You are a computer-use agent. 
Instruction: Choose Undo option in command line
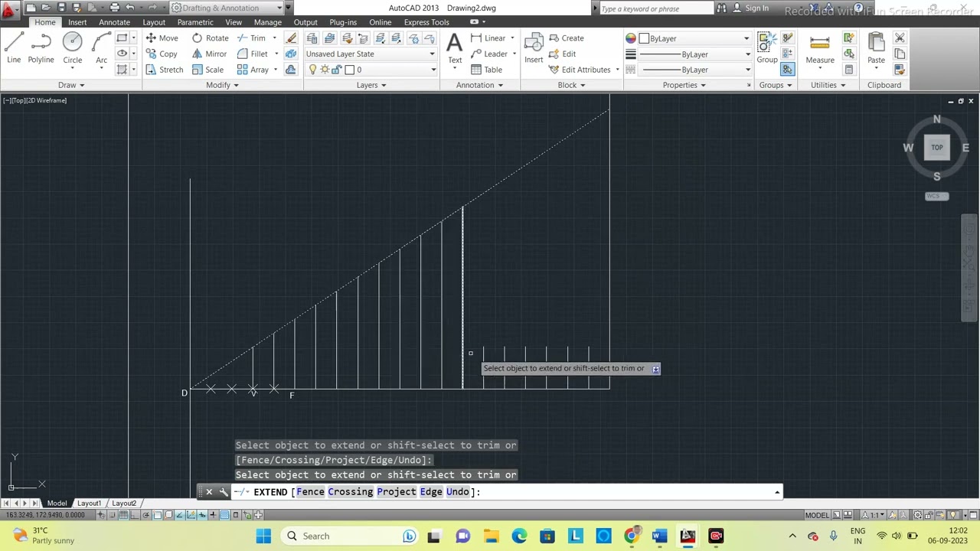[x=457, y=492]
